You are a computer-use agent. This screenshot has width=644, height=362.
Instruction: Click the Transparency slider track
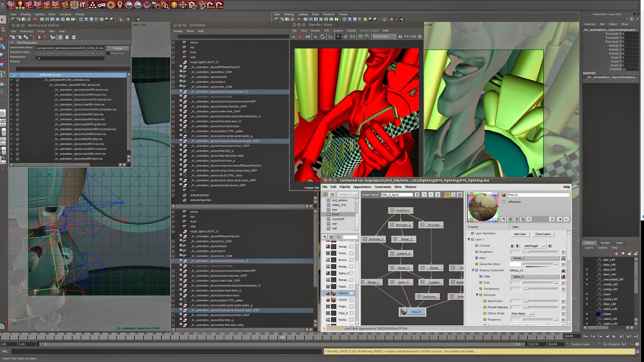540,289
